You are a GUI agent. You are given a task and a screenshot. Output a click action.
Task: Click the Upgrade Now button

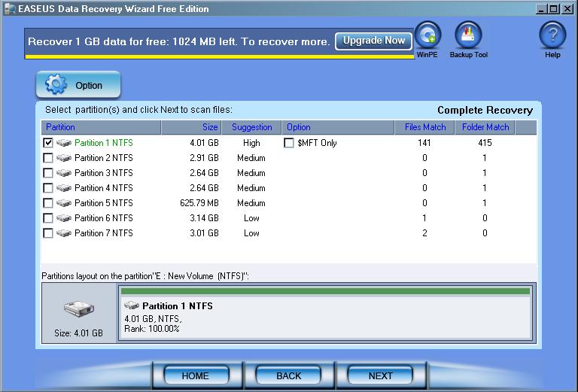point(373,41)
